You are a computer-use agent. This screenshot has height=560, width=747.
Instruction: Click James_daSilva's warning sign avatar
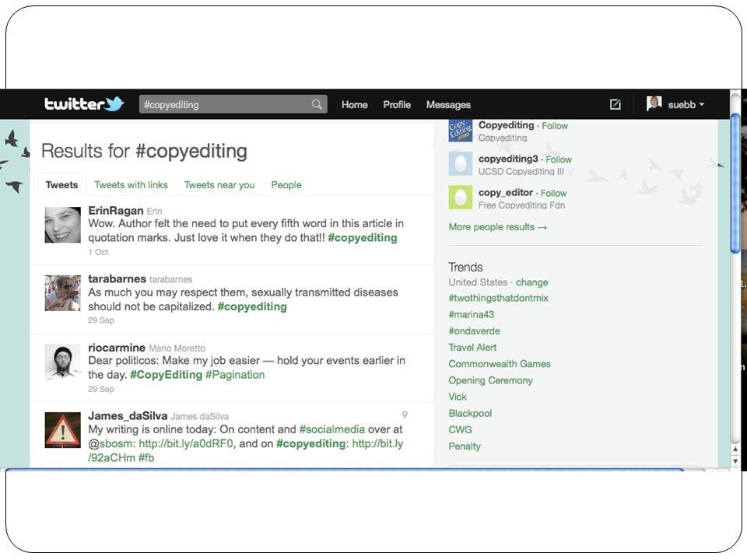point(62,430)
